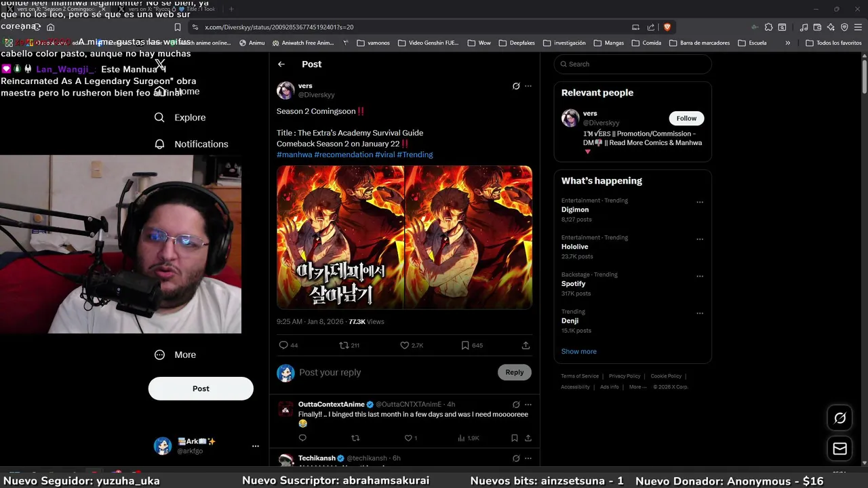Open the Escuela bookmark folder
Viewport: 868px width, 488px height.
tap(752, 43)
